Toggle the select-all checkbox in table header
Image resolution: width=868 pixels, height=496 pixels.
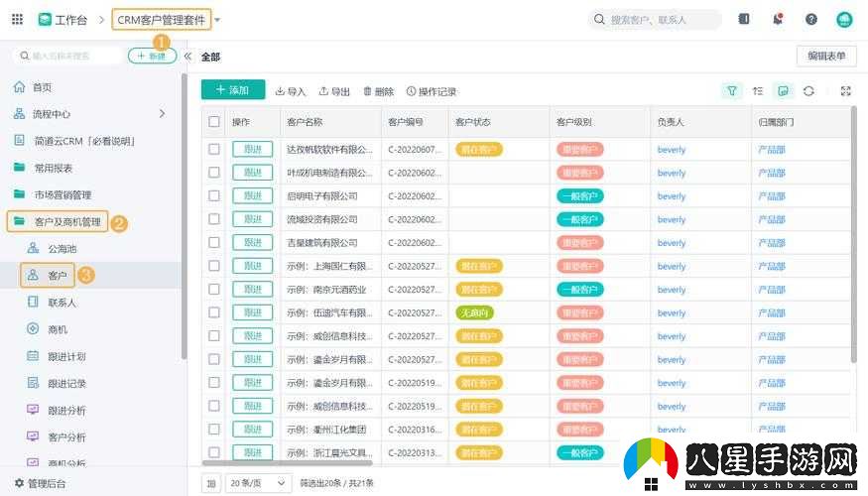tap(214, 122)
